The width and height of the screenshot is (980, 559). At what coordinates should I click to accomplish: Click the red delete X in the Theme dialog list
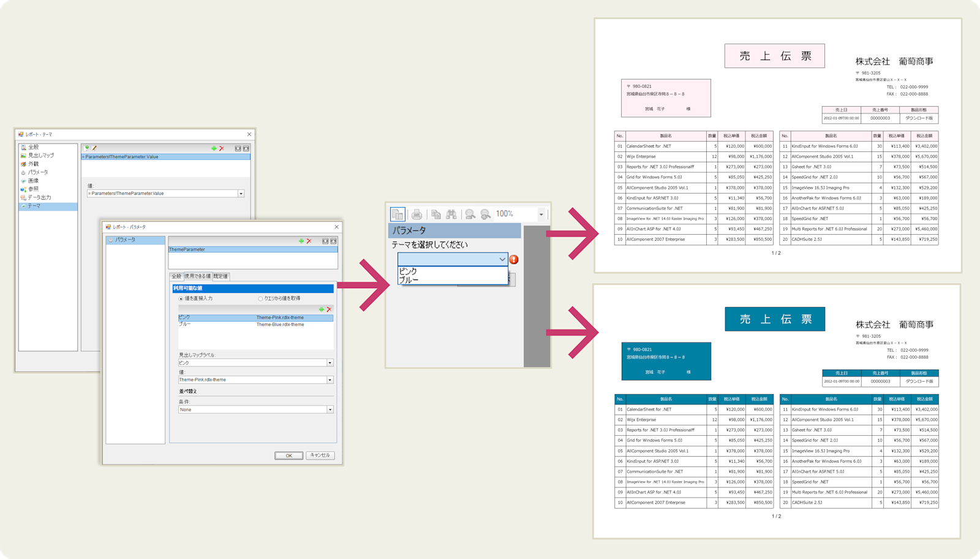(x=222, y=148)
